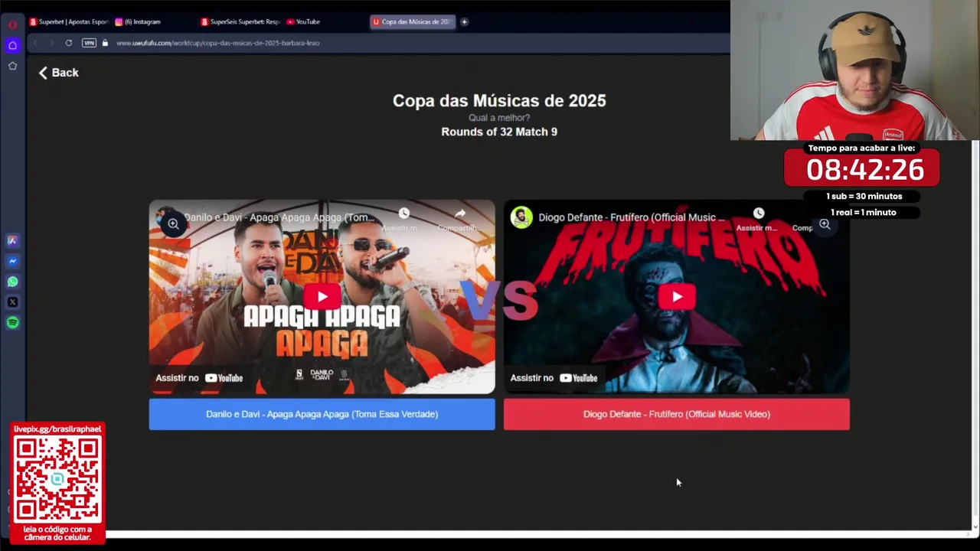Go forward with the browser forward arrow

(52, 43)
